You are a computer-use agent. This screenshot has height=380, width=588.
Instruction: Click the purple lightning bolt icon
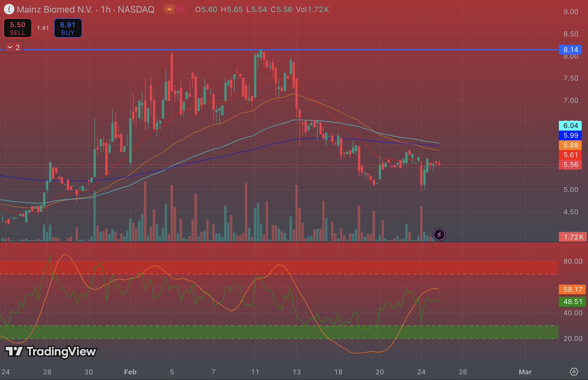pyautogui.click(x=440, y=234)
